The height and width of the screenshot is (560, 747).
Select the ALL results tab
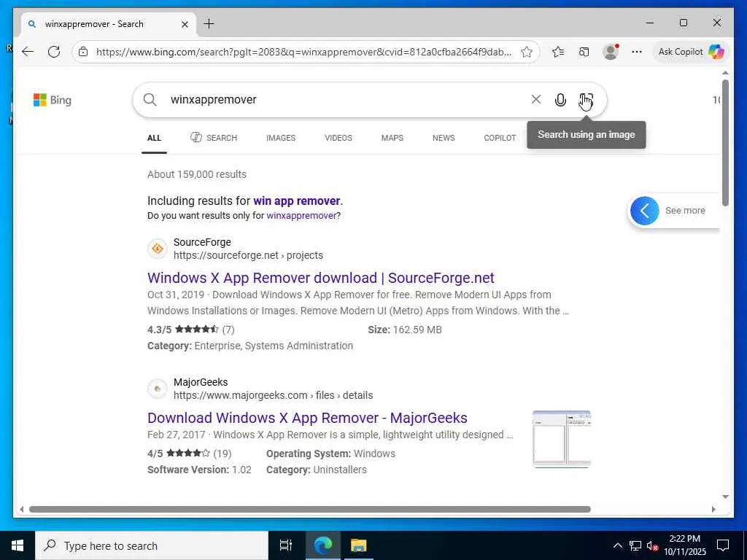click(x=155, y=138)
